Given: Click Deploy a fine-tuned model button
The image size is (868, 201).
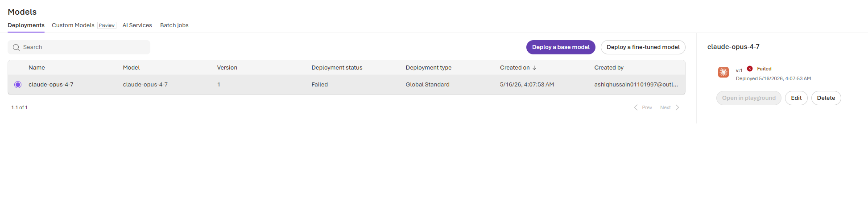Looking at the screenshot, I should [643, 47].
